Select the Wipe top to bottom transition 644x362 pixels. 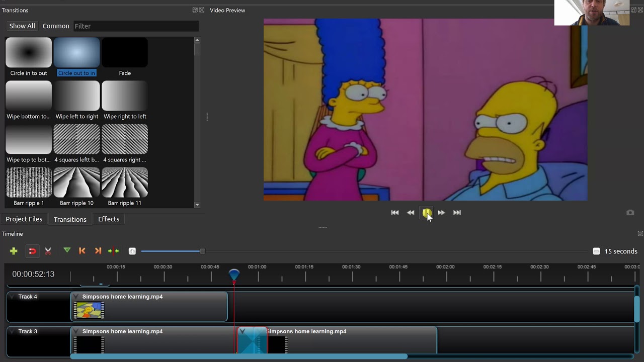[x=29, y=143]
